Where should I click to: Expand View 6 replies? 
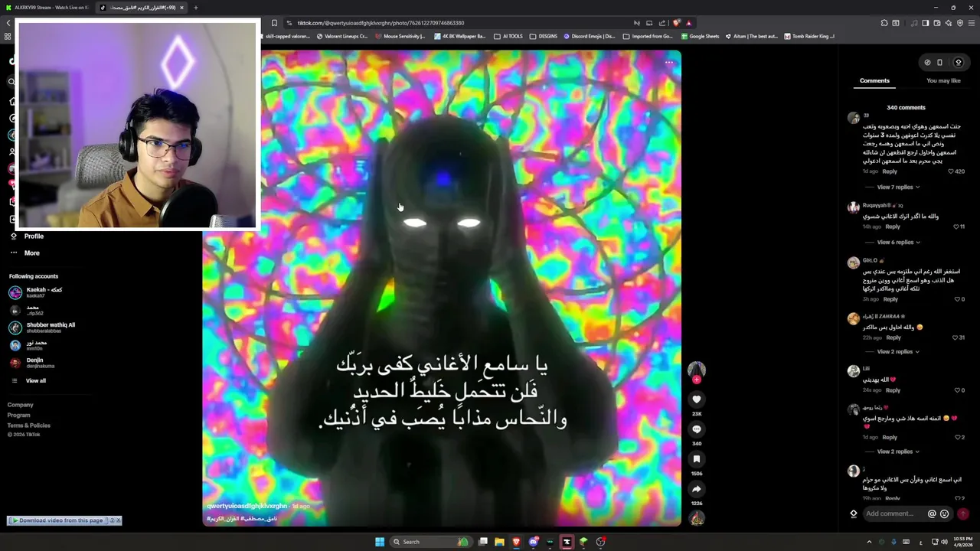click(x=898, y=242)
